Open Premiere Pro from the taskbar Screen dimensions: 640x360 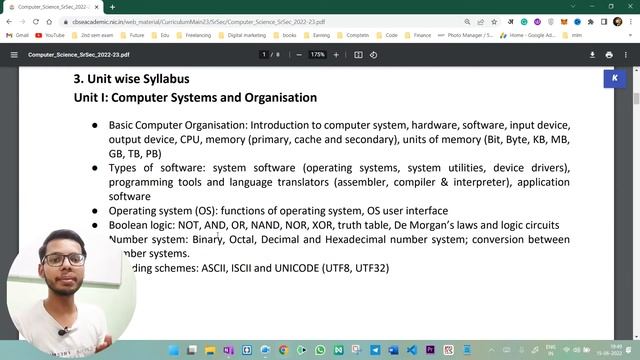tap(430, 350)
